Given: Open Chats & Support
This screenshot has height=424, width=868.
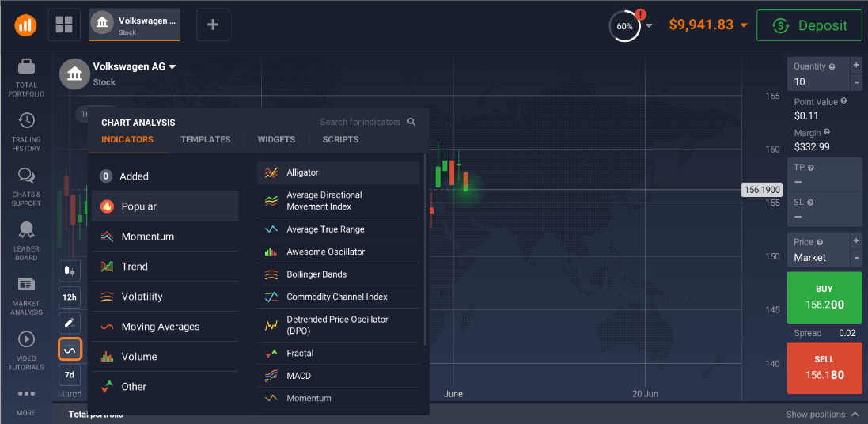Looking at the screenshot, I should [26, 187].
